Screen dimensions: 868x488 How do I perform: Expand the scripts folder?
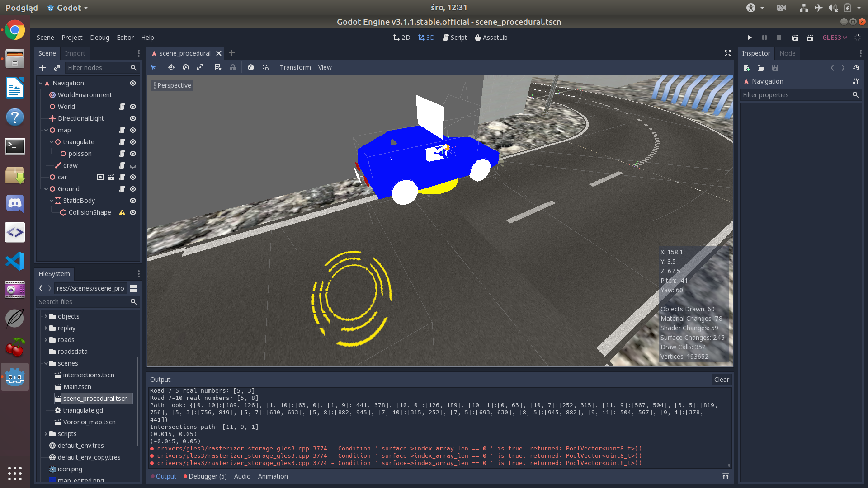(x=46, y=434)
